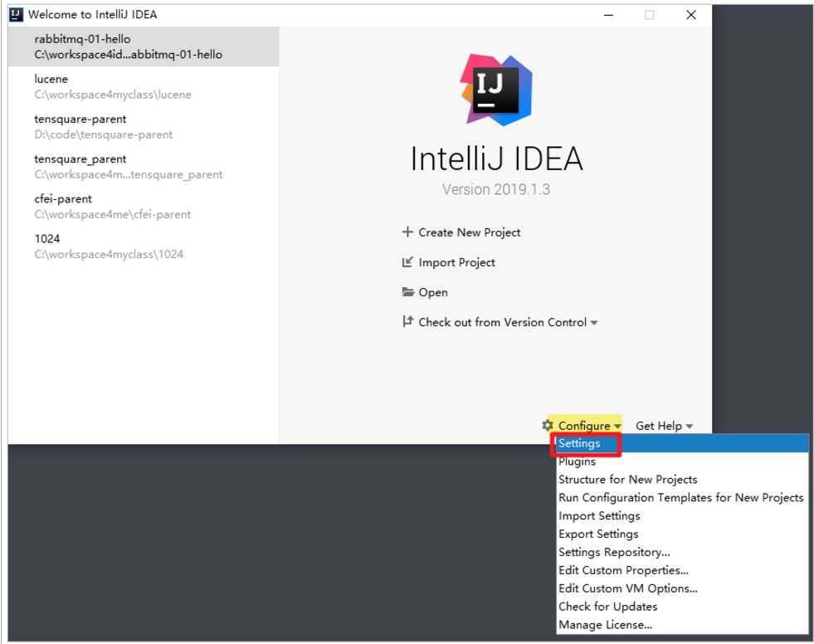Screen dimensions: 814x644
Task: Click the Version 2019.1.3 text
Action: (495, 189)
